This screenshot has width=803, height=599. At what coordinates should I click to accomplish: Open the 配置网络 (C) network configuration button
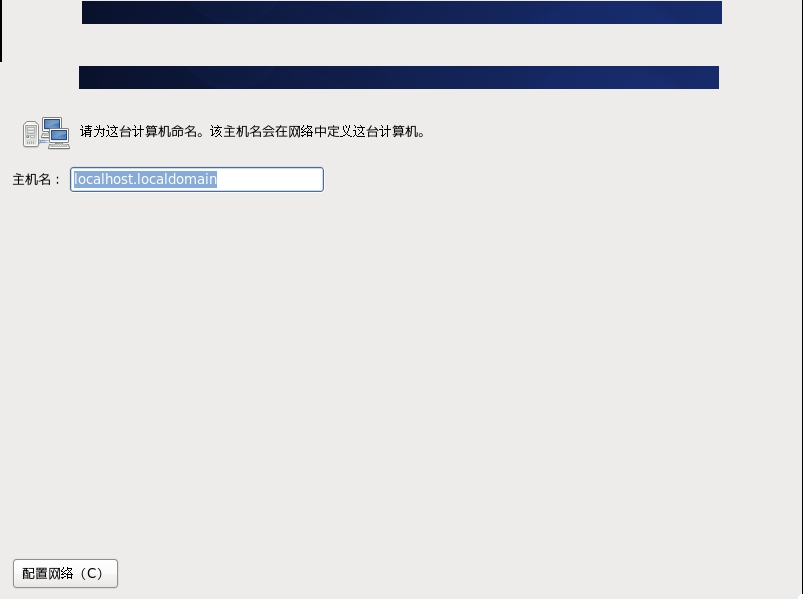pyautogui.click(x=66, y=573)
